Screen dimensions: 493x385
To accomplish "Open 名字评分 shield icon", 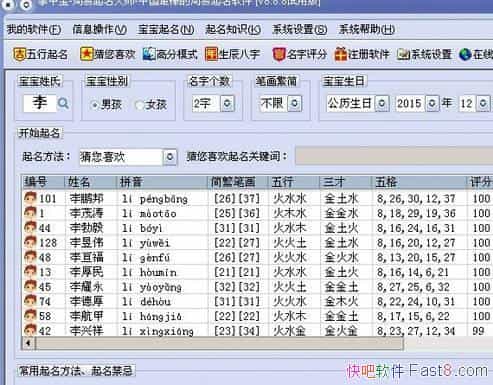I will (279, 54).
